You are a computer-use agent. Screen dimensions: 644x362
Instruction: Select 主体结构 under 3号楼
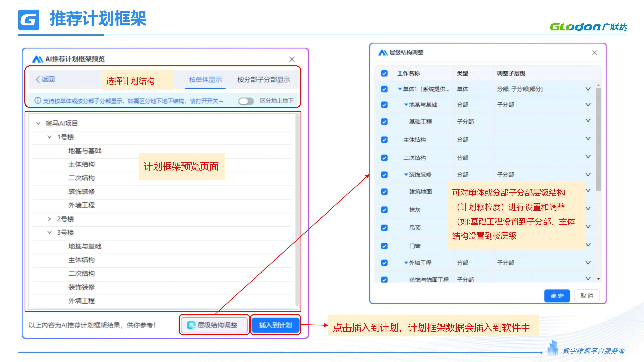pyautogui.click(x=82, y=260)
